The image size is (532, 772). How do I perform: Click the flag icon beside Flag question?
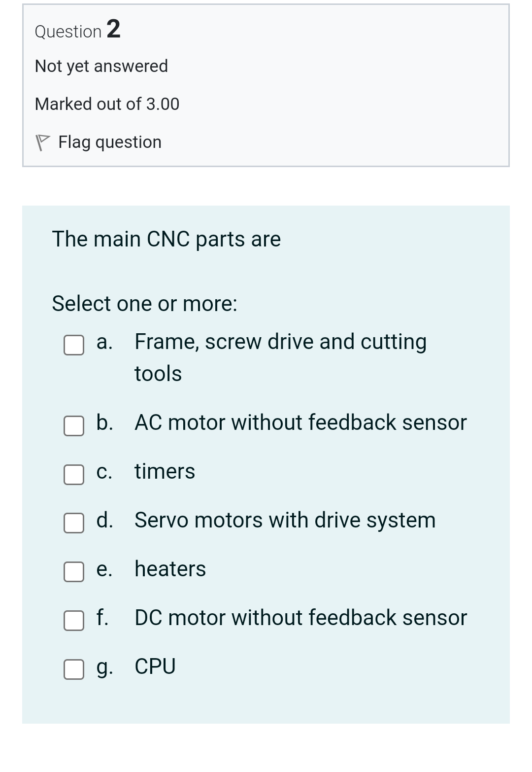click(43, 143)
